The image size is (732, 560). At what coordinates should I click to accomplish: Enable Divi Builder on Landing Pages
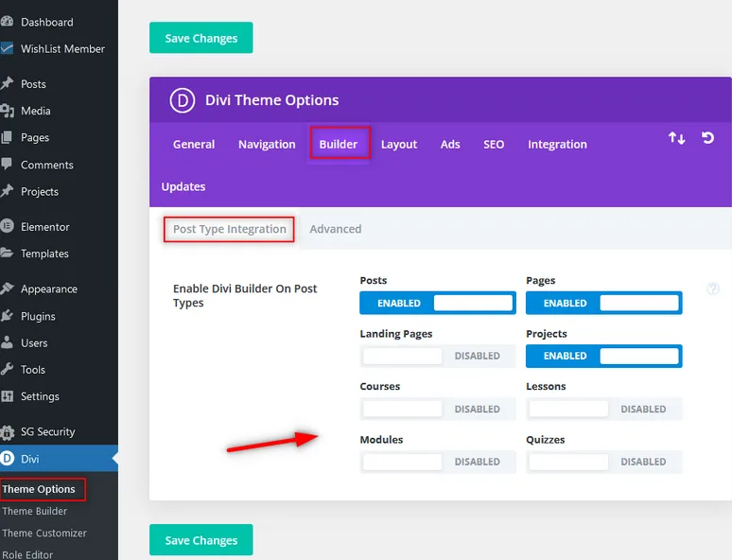(438, 356)
